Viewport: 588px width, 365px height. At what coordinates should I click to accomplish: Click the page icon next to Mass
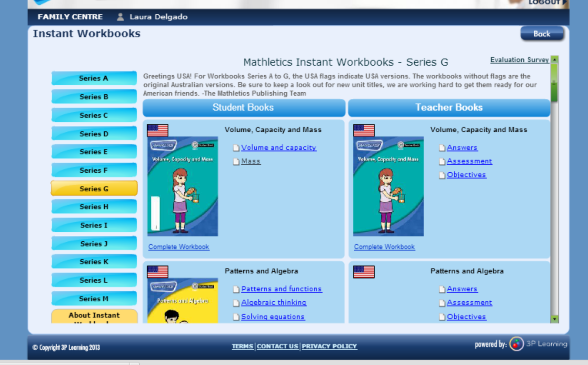coord(235,161)
